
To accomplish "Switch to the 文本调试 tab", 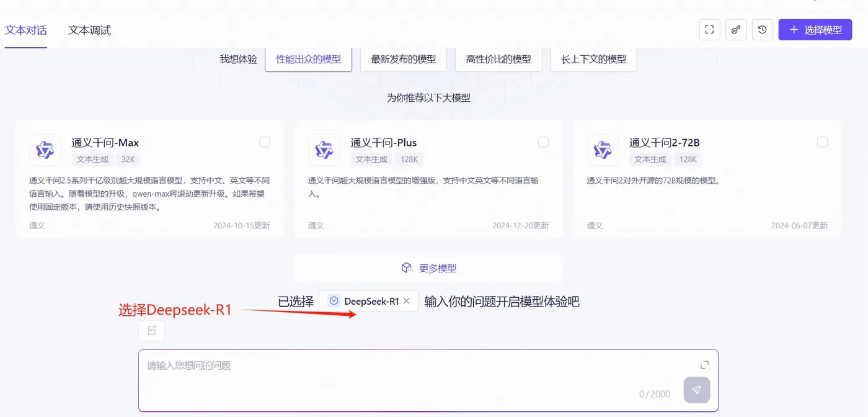I will pos(89,30).
